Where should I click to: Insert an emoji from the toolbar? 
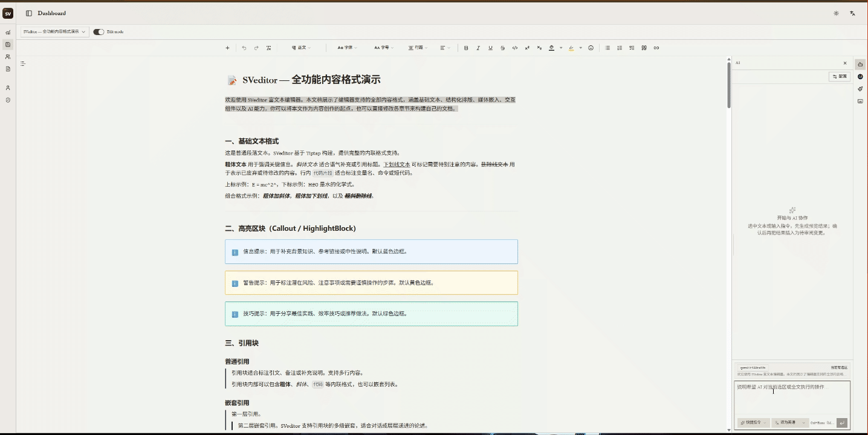[x=591, y=48]
